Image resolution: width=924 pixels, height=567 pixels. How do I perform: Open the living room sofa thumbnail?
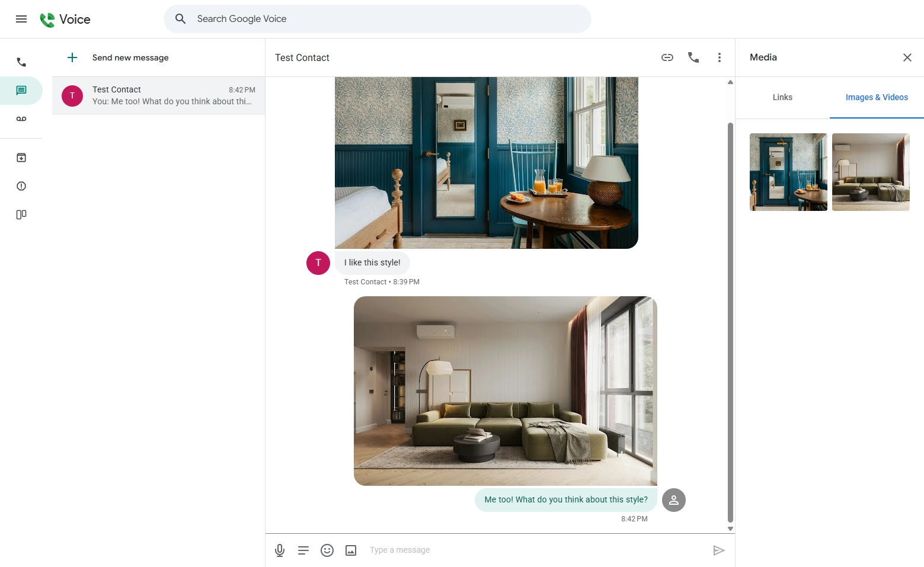871,172
